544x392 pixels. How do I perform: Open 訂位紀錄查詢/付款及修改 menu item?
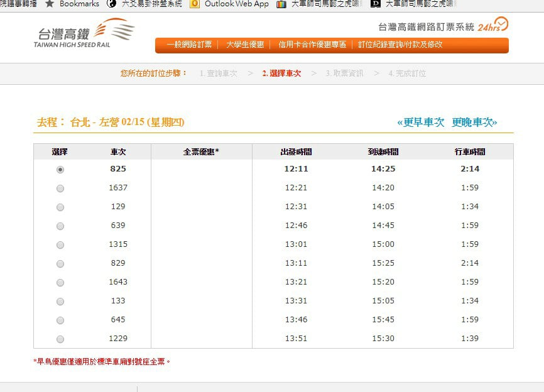[400, 45]
